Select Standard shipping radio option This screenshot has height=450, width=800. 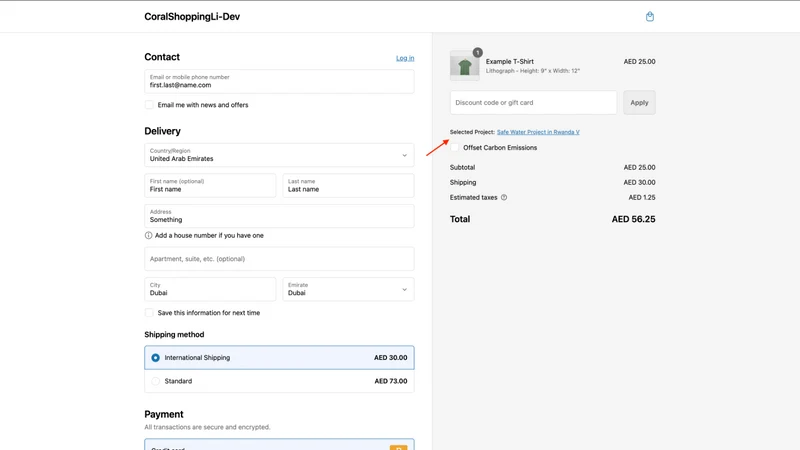[x=156, y=381]
